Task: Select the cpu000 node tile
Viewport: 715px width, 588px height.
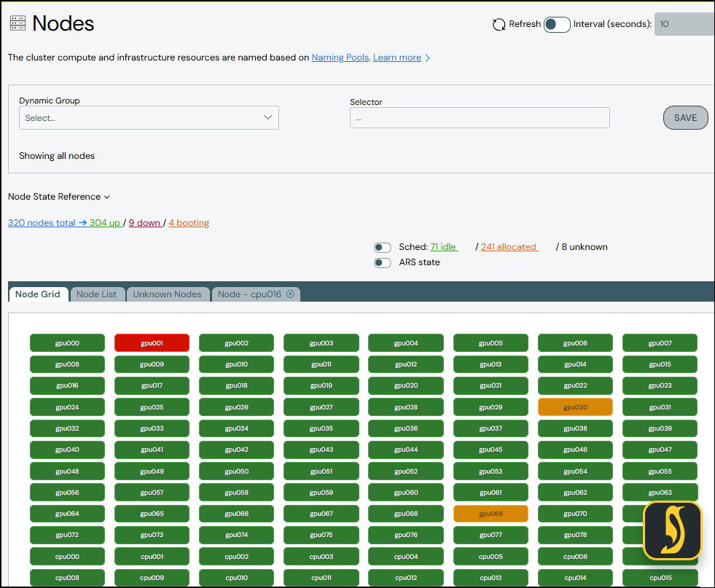Action: coord(68,557)
